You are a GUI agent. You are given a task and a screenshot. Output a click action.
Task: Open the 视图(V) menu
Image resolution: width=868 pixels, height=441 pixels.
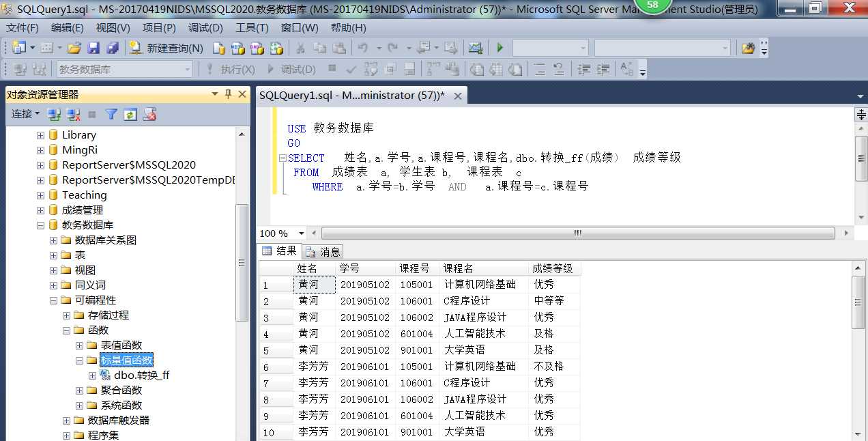point(113,28)
